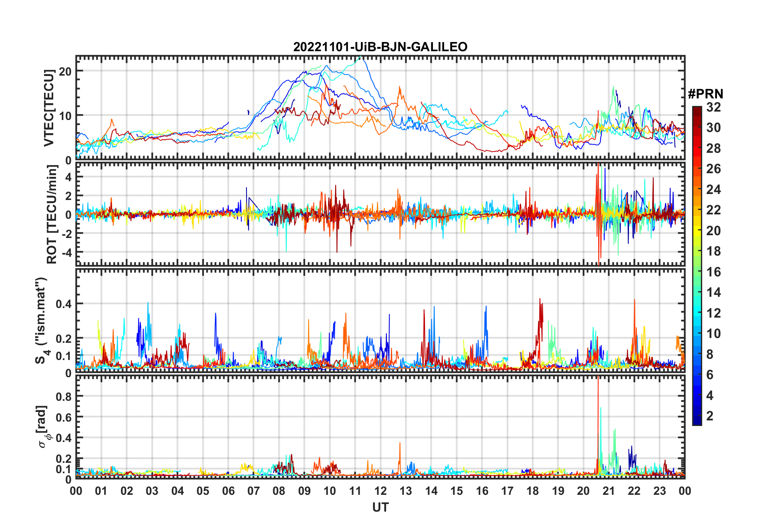The height and width of the screenshot is (532, 761).
Task: Click the 0.6 tick on σφ axis
Action: [64, 417]
